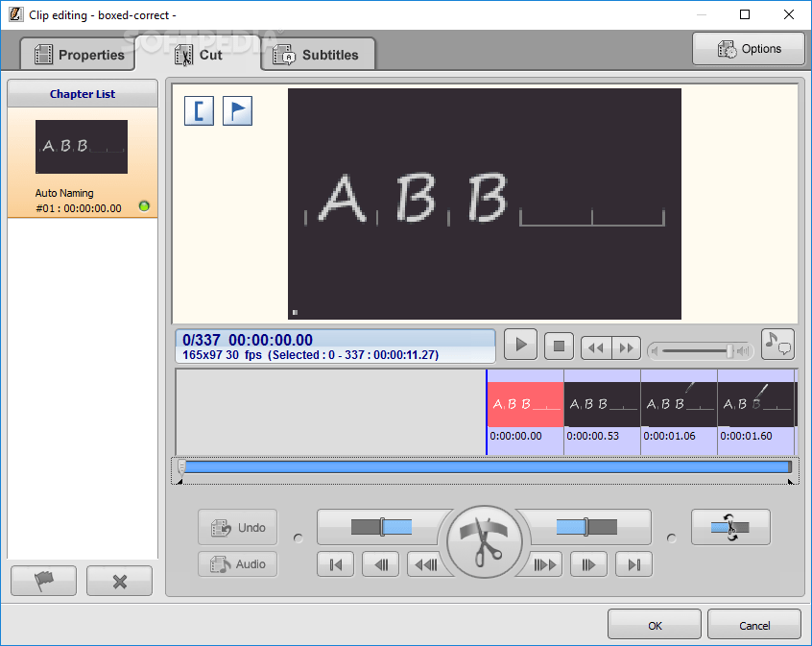812x646 pixels.
Task: Jump to the last frame
Action: (x=633, y=564)
